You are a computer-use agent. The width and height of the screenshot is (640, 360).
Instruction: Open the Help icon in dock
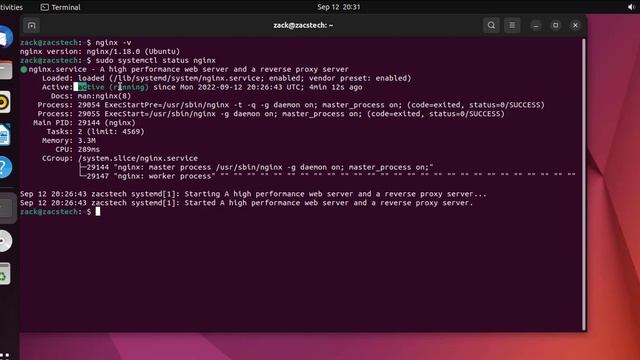(x=5, y=167)
